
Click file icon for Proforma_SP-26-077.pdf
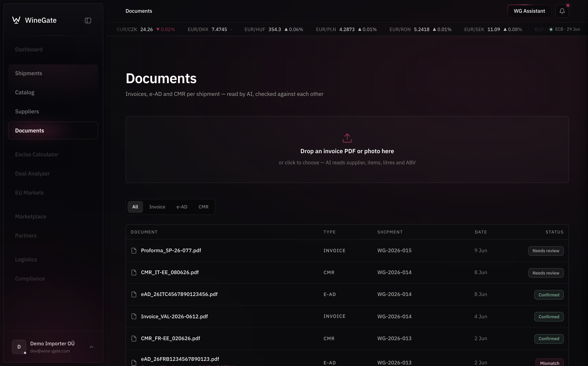(134, 251)
